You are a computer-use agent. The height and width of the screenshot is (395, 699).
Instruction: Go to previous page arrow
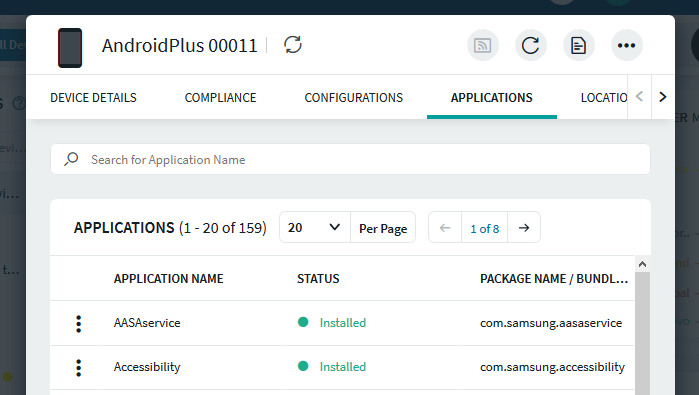click(x=445, y=228)
